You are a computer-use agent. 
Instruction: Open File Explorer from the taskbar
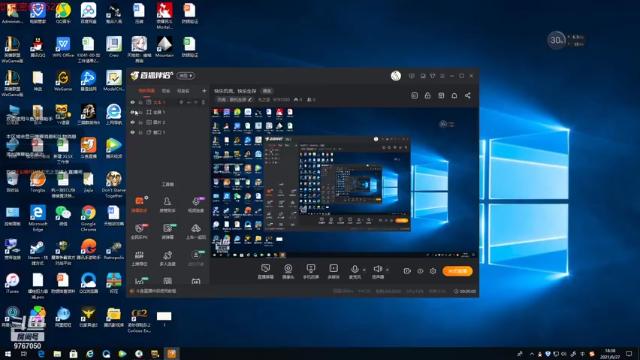pyautogui.click(x=57, y=354)
